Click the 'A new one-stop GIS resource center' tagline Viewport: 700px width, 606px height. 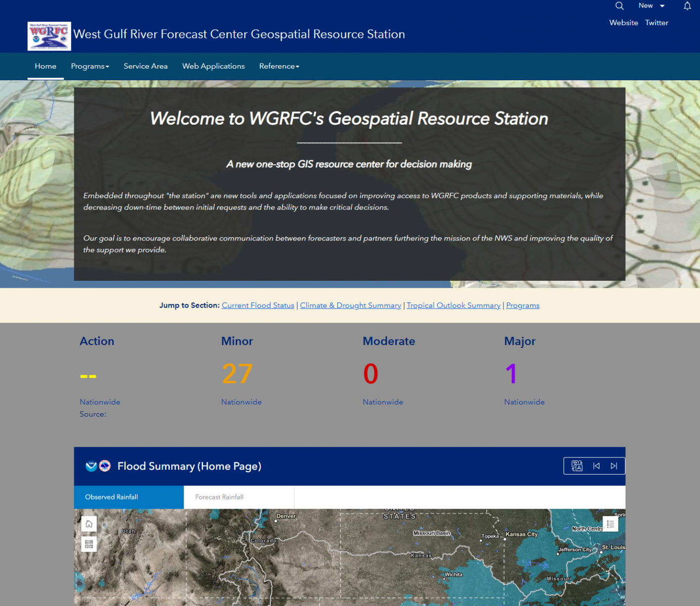pyautogui.click(x=349, y=164)
